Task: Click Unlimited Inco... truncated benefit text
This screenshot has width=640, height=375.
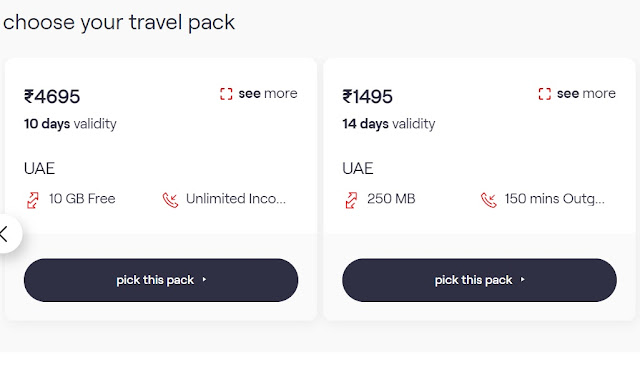Action: pos(236,199)
